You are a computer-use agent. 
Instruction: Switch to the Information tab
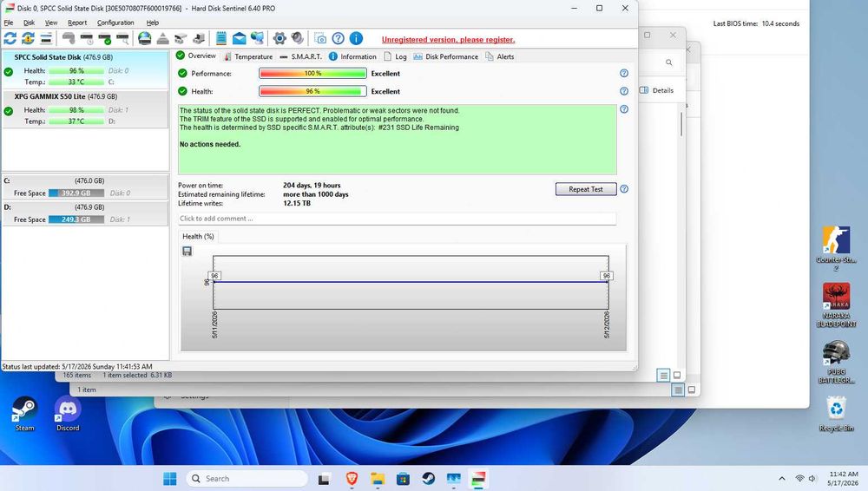(x=352, y=56)
